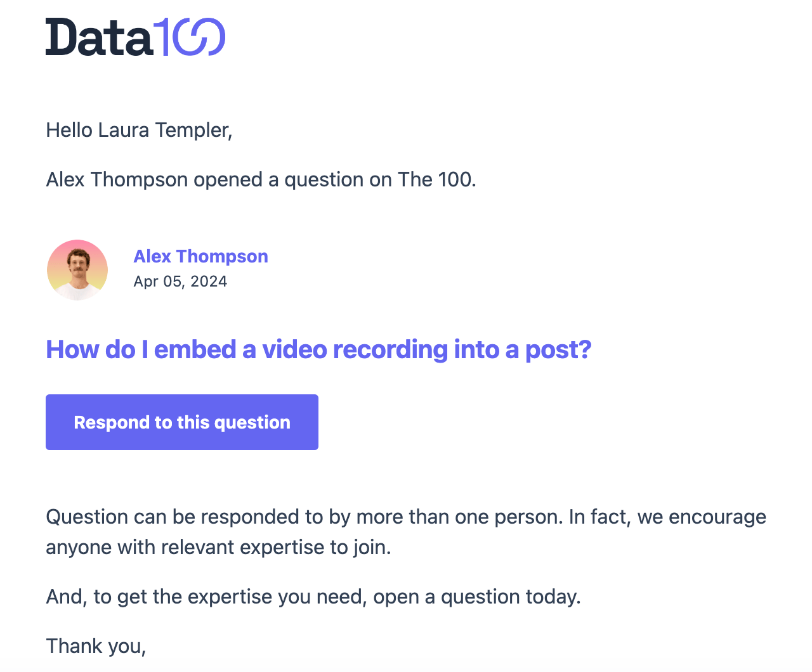Click the Data100 logo
Viewport: 812px width, 672px height.
point(135,37)
